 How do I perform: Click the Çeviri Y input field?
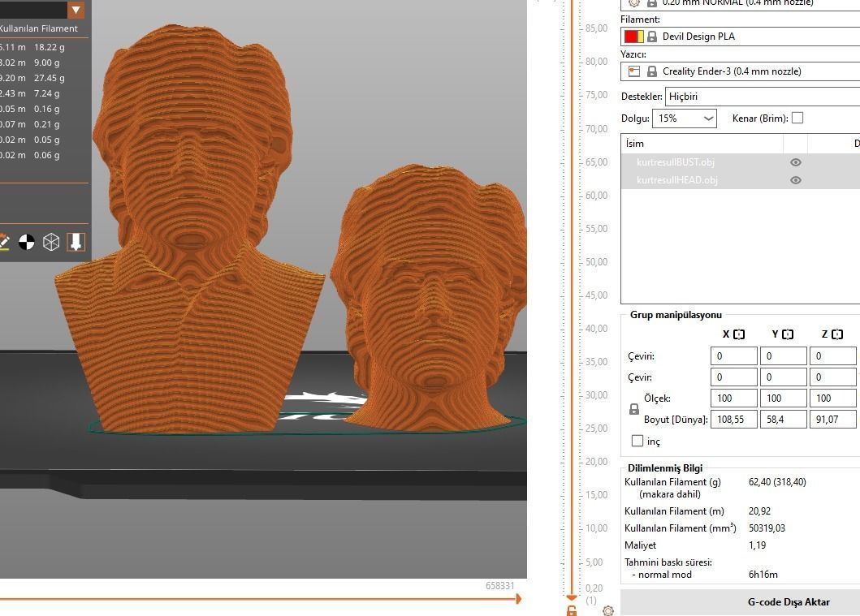click(x=783, y=356)
